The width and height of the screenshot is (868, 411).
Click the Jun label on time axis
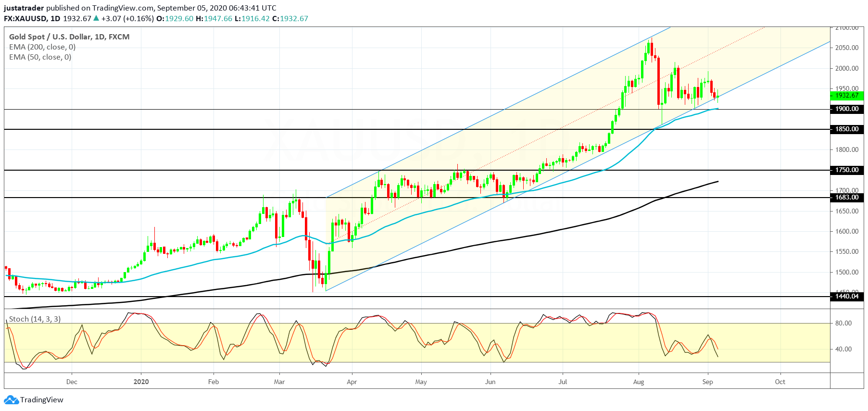[x=490, y=382]
